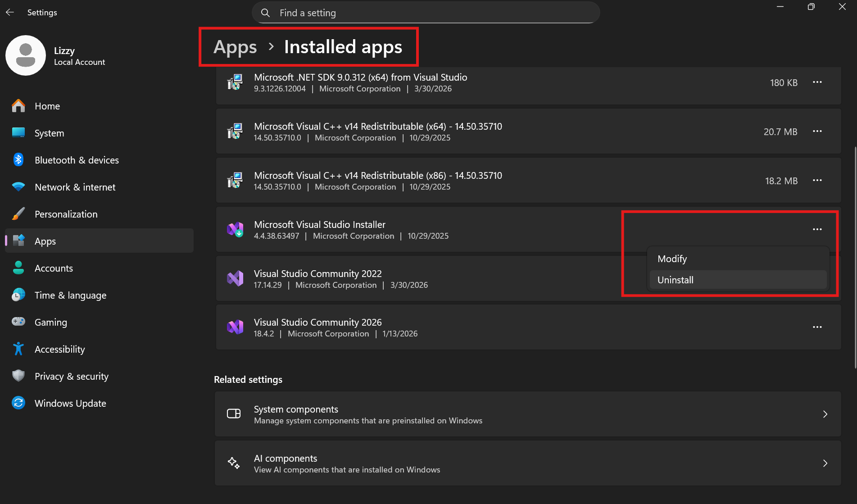Click the Microsoft .NET SDK installer icon
The height and width of the screenshot is (504, 857).
click(235, 82)
